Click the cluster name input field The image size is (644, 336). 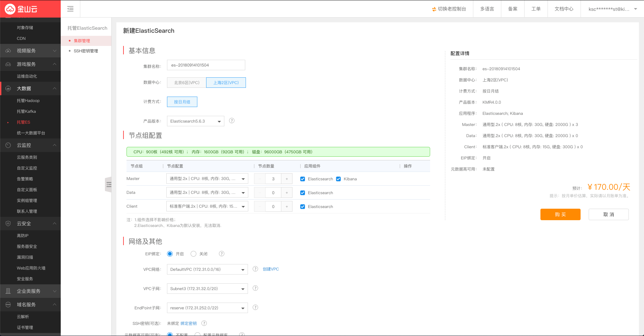coord(206,65)
